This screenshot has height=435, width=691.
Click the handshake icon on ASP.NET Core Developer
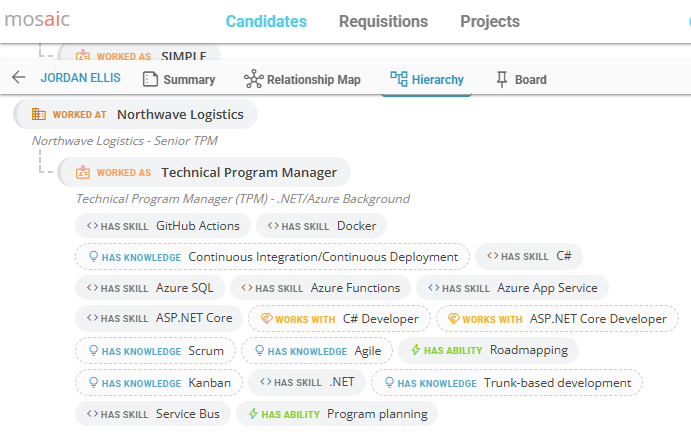pos(454,318)
